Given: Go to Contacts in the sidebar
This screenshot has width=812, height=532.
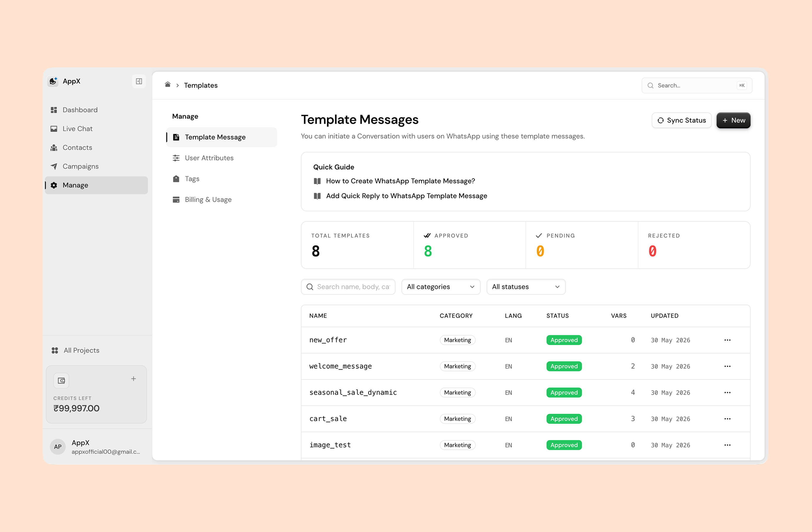Looking at the screenshot, I should [x=96, y=147].
